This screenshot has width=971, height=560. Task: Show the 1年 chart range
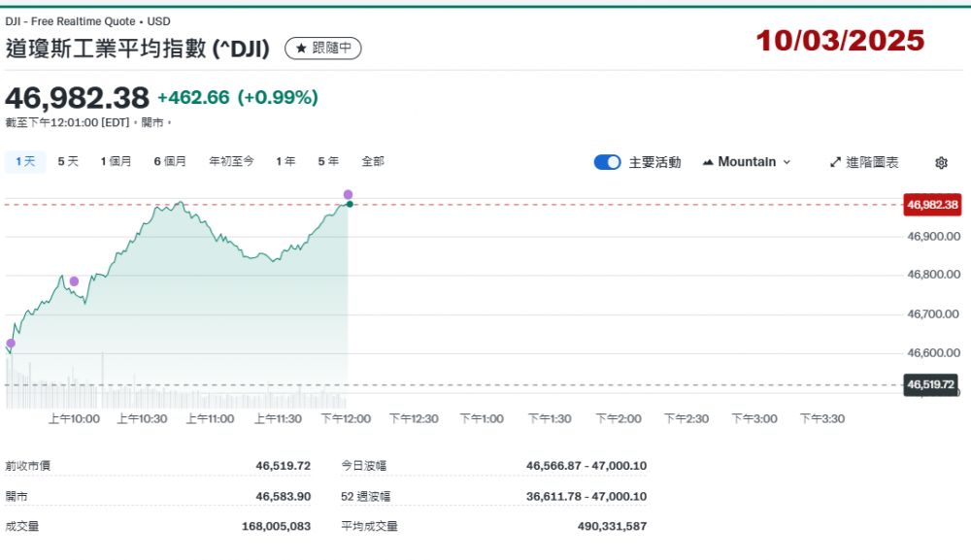pyautogui.click(x=285, y=162)
